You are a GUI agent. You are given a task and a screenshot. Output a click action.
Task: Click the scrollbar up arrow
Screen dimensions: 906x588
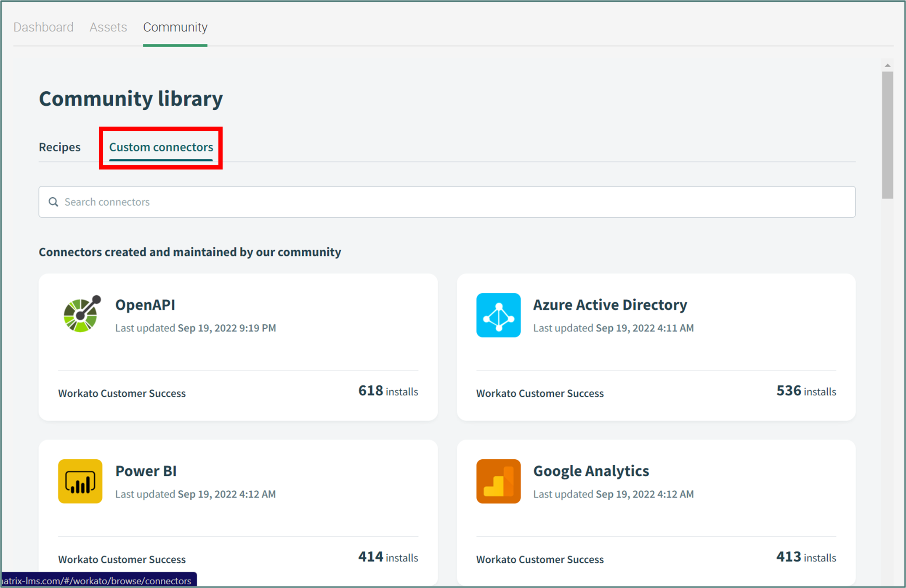(887, 65)
